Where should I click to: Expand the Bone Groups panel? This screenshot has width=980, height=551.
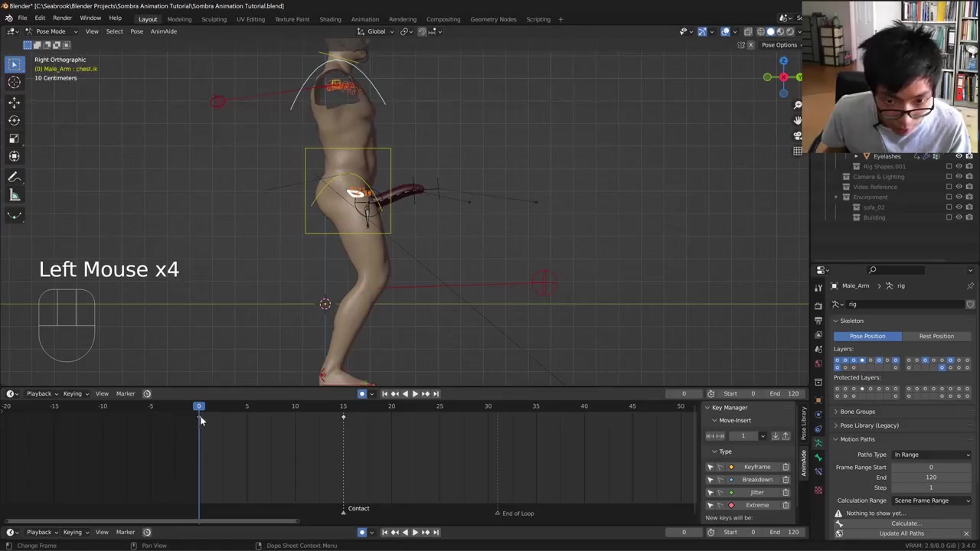(x=857, y=412)
